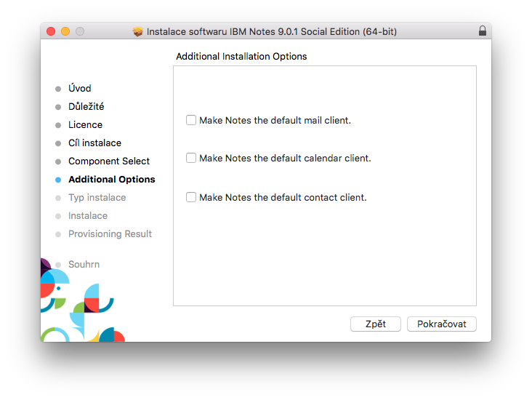Viewport: 532px width, 400px height.
Task: Click the Souhrn step
Action: (x=84, y=264)
